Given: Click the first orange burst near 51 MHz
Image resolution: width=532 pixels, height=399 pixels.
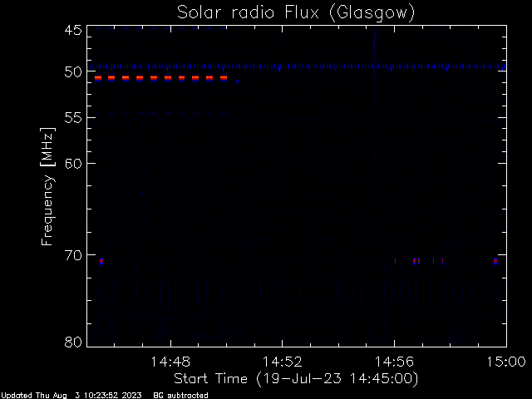Looking at the screenshot, I should tap(98, 78).
